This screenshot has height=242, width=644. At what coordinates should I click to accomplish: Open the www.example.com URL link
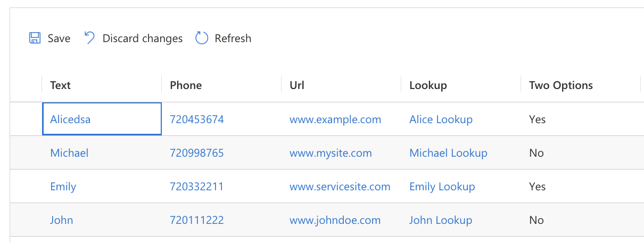[x=335, y=119]
